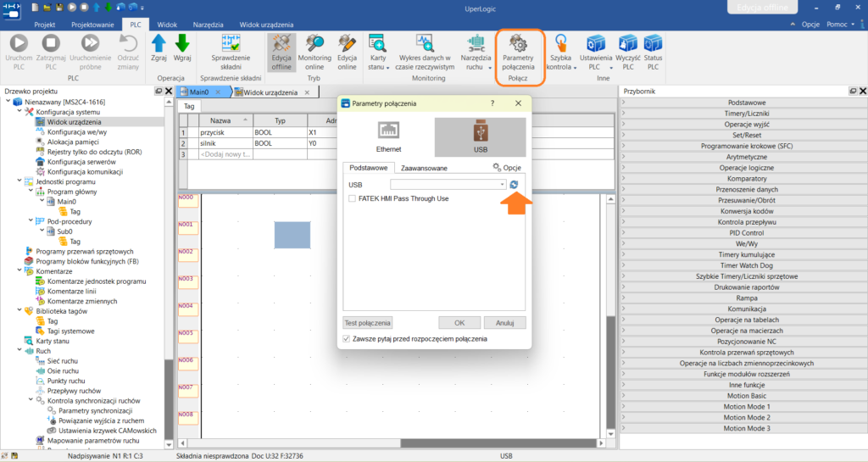This screenshot has width=868, height=462.
Task: Click the Edycja offline title button
Action: (762, 7)
